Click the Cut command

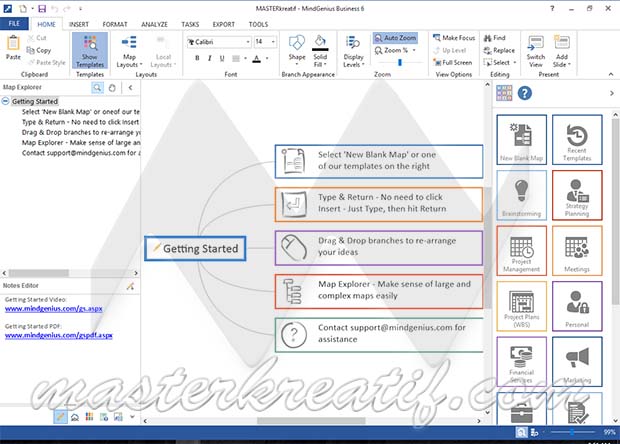point(37,38)
